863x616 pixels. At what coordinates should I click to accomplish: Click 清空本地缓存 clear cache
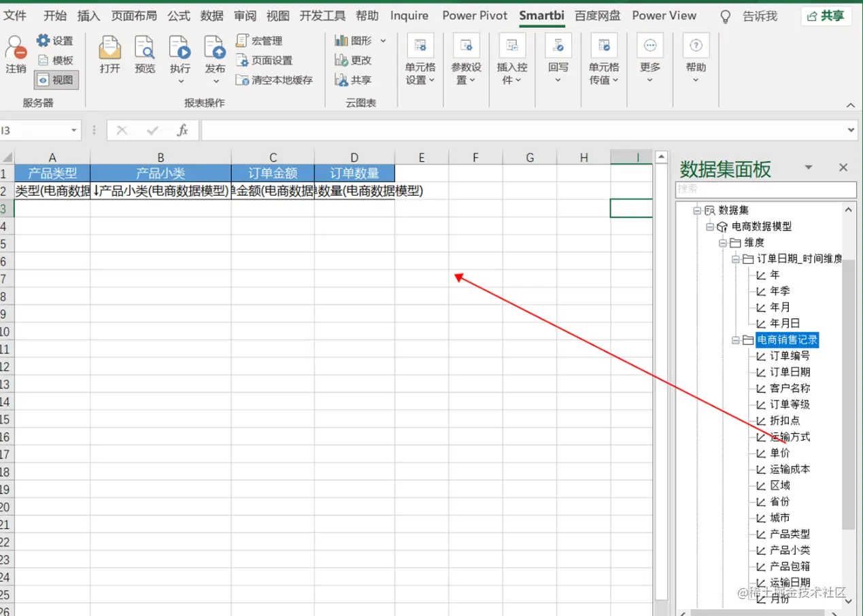[274, 80]
